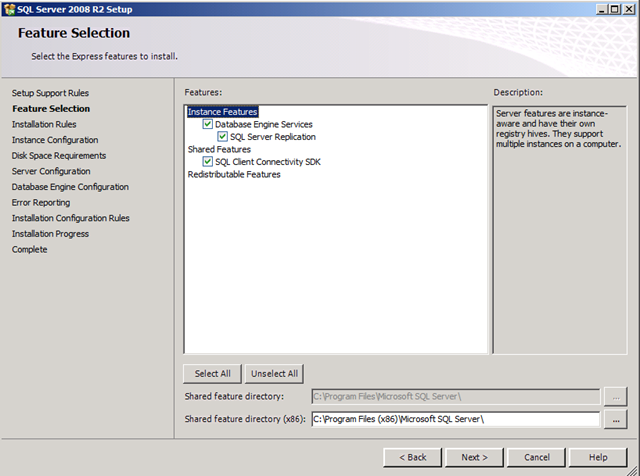Select Server Configuration step

[51, 171]
